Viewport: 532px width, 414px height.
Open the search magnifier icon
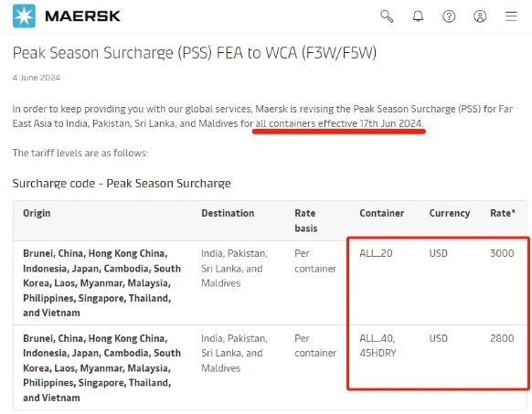pyautogui.click(x=387, y=16)
